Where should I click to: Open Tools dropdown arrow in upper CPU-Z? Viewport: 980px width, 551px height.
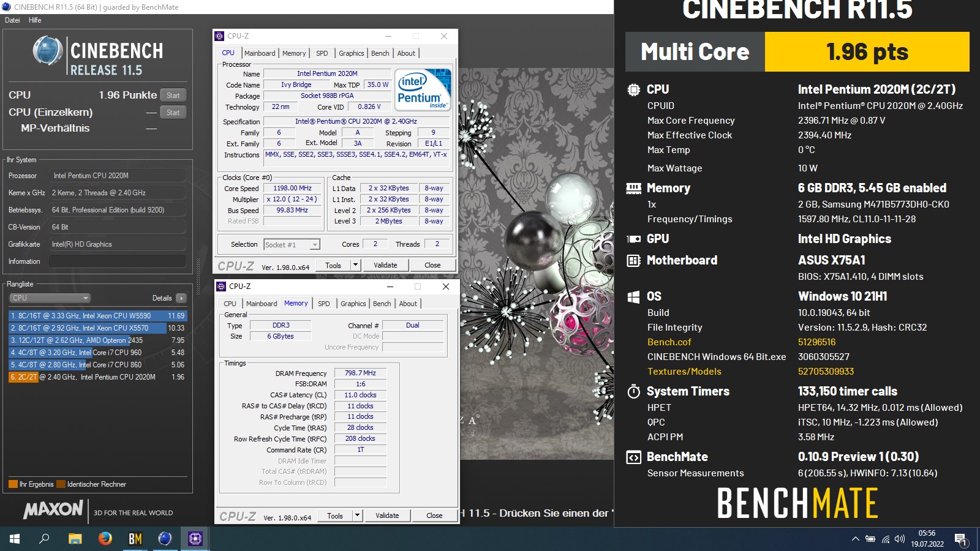coord(355,265)
